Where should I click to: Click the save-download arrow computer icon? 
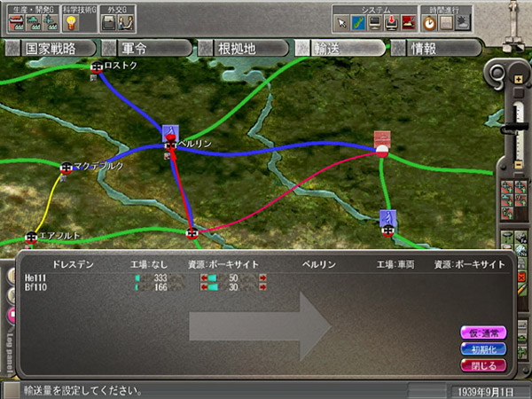(391, 23)
